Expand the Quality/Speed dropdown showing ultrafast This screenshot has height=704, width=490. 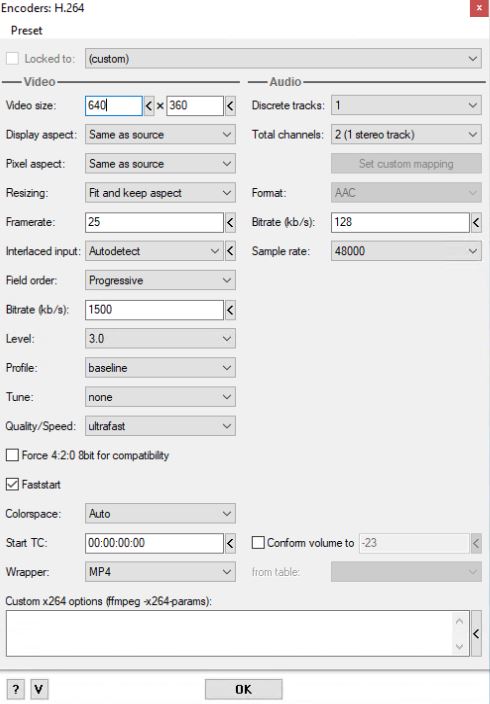click(160, 426)
